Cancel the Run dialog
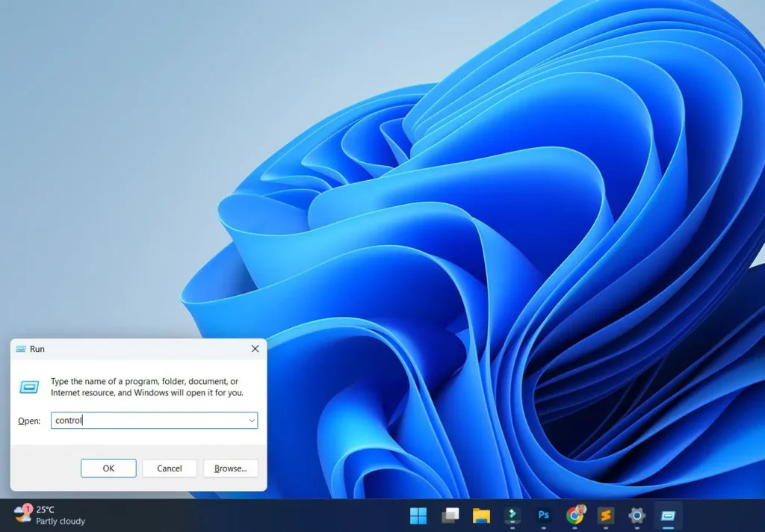The width and height of the screenshot is (765, 532). coord(169,468)
